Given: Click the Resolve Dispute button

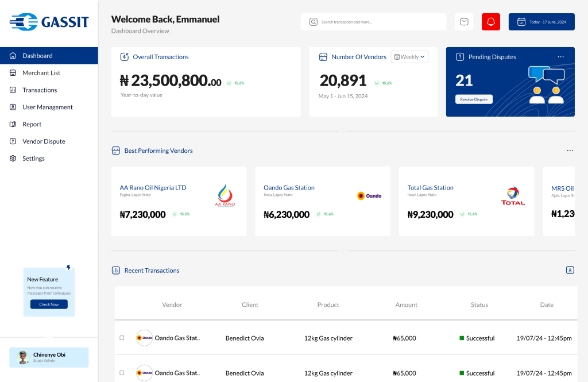Looking at the screenshot, I should click(x=474, y=99).
